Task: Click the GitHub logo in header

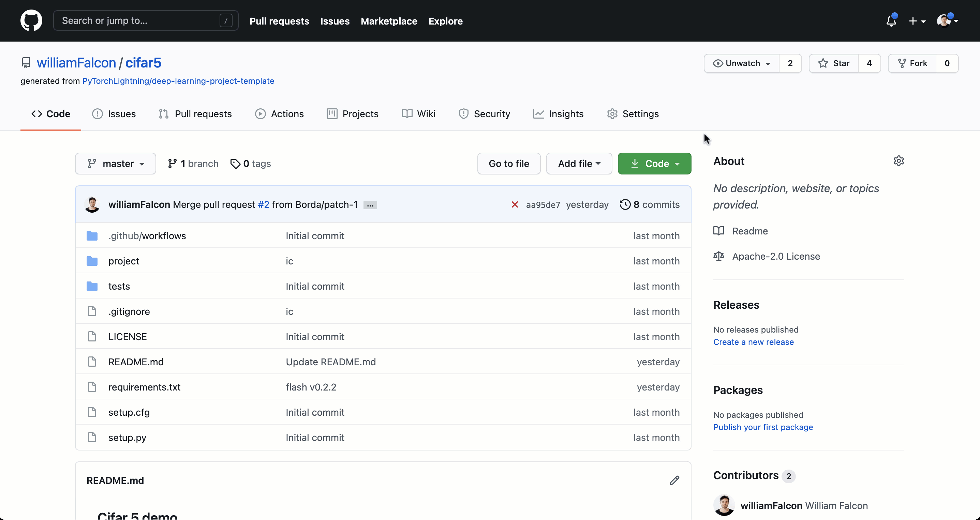Action: point(31,20)
